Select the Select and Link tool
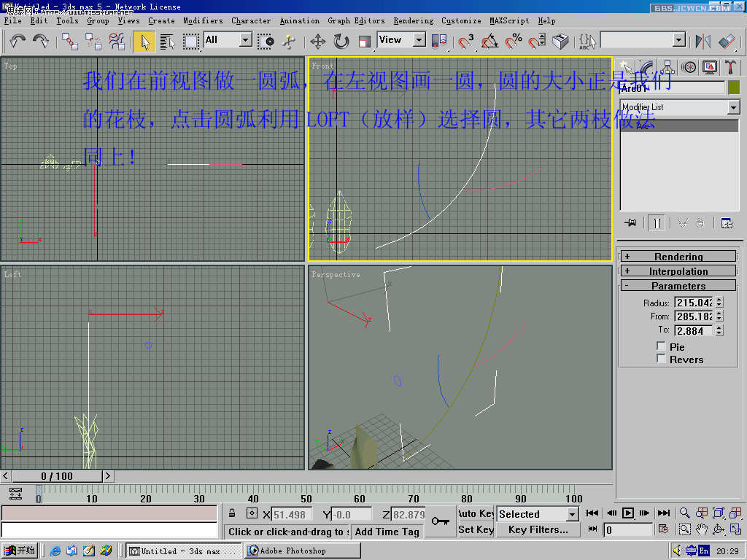747x560 pixels. 70,42
